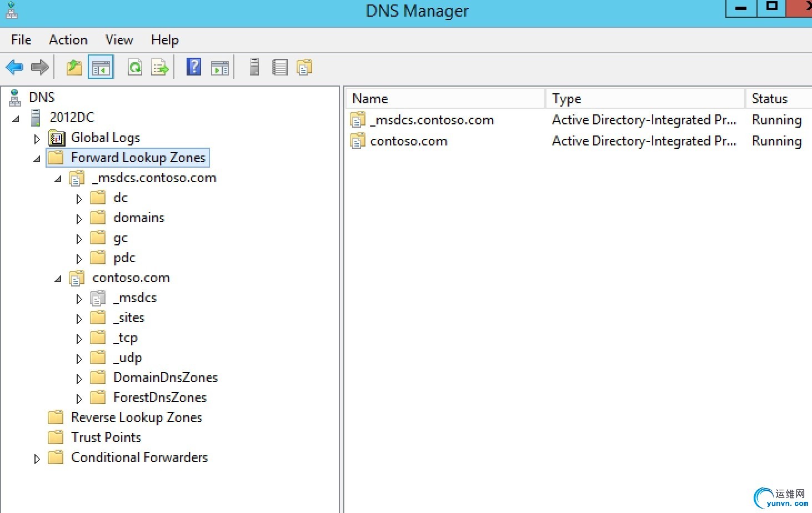Expand the dc folder

(79, 199)
